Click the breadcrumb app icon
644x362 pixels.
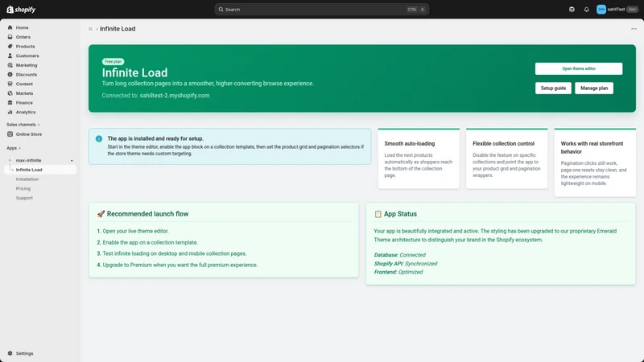tap(90, 29)
